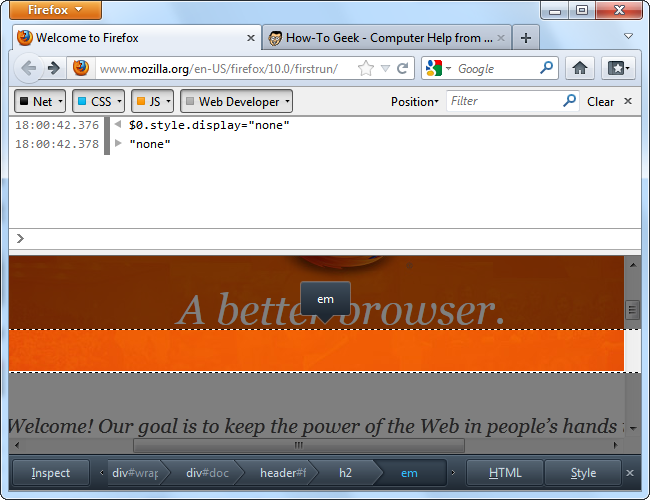Viewport: 650px width, 500px height.
Task: Close the How-To Geek tab
Action: pyautogui.click(x=501, y=38)
